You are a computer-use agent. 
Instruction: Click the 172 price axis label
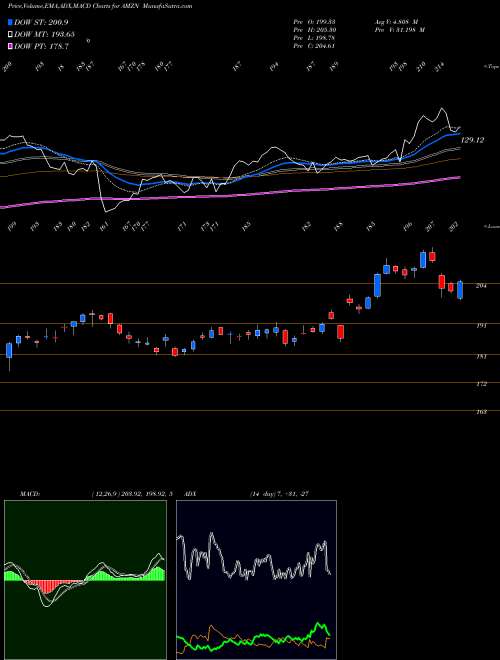481,384
